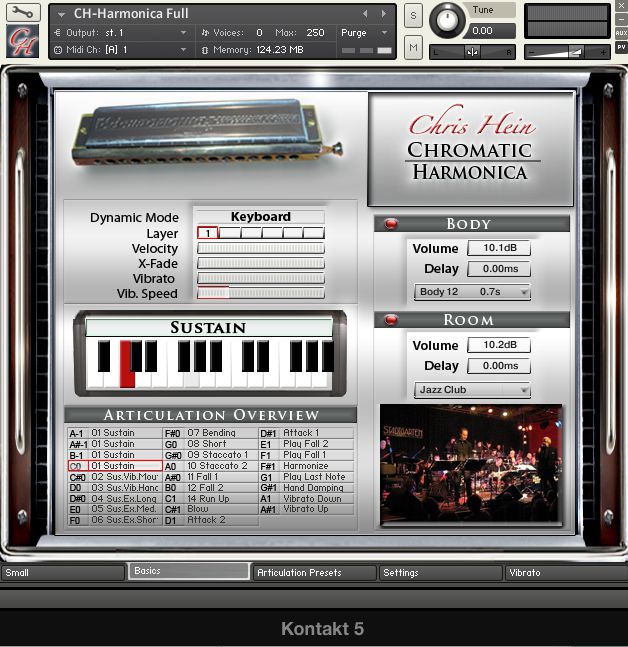
Task: Switch to the Small tab
Action: tap(62, 573)
